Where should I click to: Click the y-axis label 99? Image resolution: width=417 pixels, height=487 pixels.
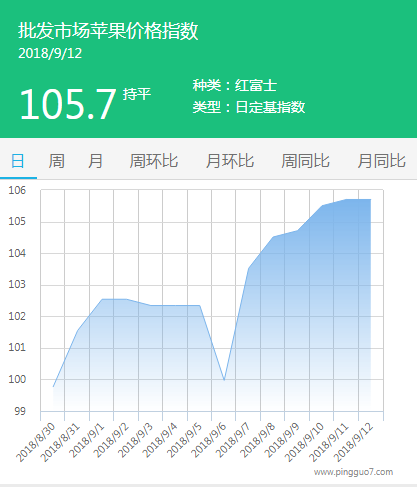tap(20, 411)
